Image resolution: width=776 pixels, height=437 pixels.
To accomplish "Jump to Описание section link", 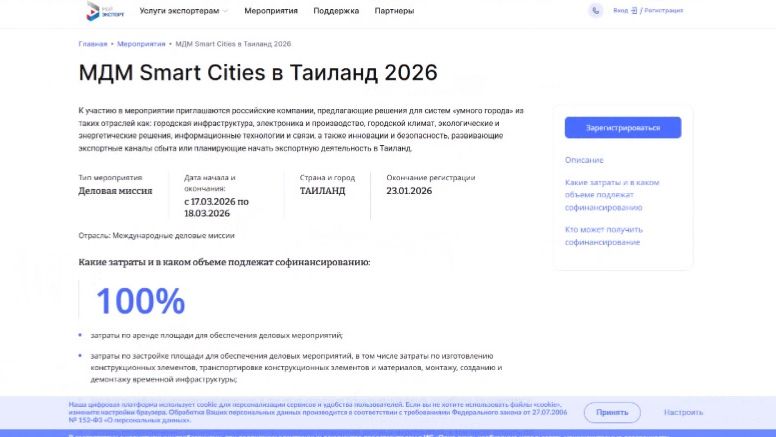I will (x=584, y=160).
